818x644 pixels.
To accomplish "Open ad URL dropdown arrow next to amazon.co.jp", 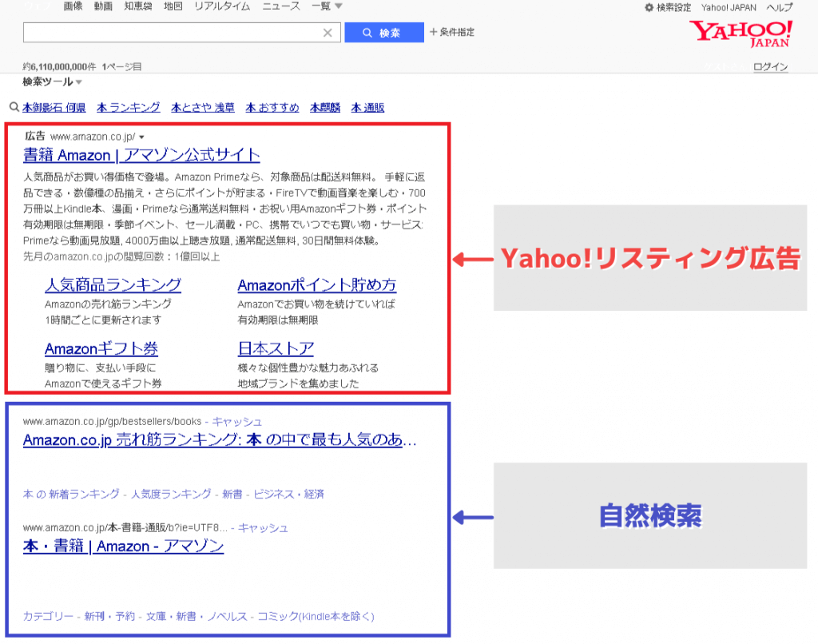I will tap(141, 137).
